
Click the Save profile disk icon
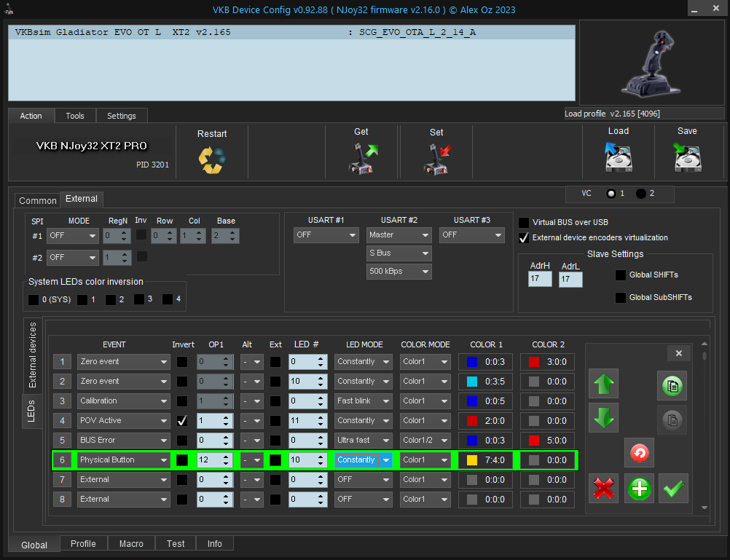point(687,157)
